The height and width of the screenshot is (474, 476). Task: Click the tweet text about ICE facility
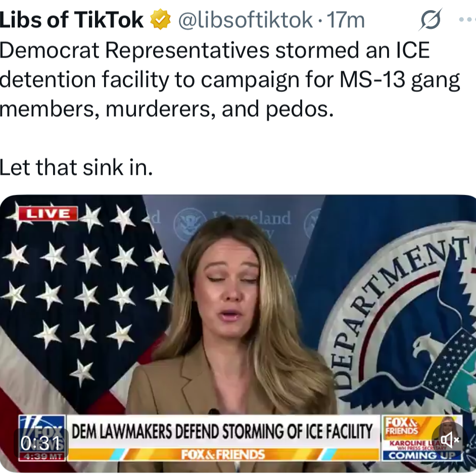coord(230,79)
